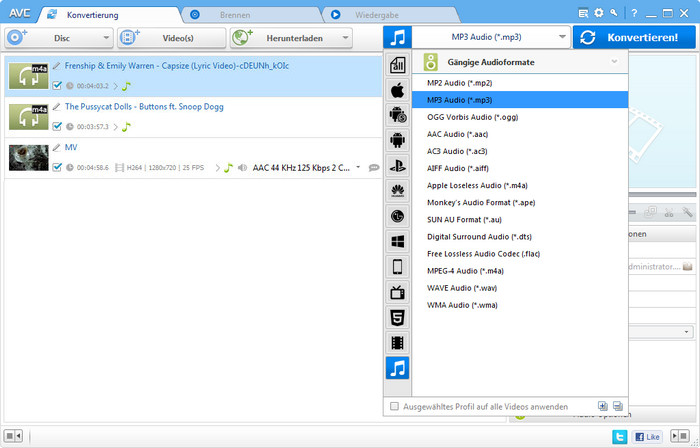Select the film strip video formats icon
The width and height of the screenshot is (700, 448).
pyautogui.click(x=397, y=343)
